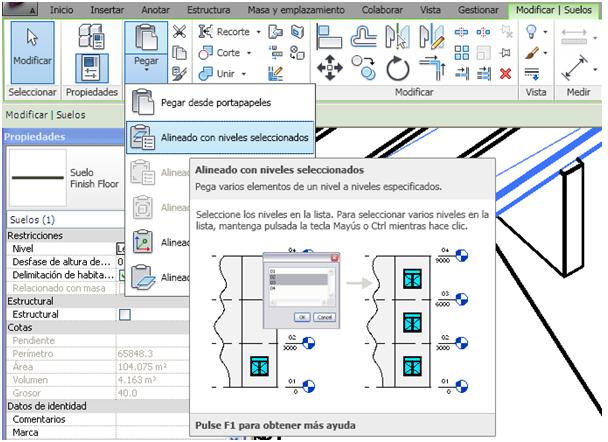Toggle the Estructural checkbox
The width and height of the screenshot is (608, 442).
click(125, 314)
